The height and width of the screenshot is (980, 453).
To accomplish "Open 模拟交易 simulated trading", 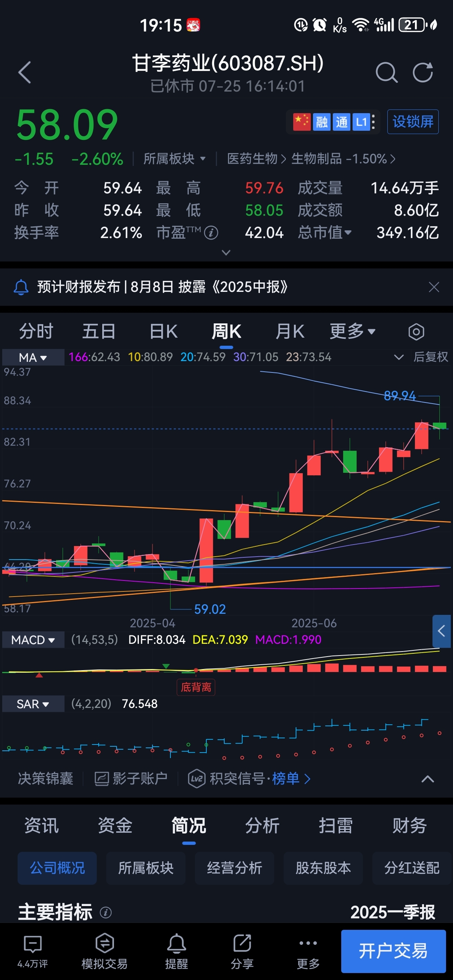I will tap(104, 951).
